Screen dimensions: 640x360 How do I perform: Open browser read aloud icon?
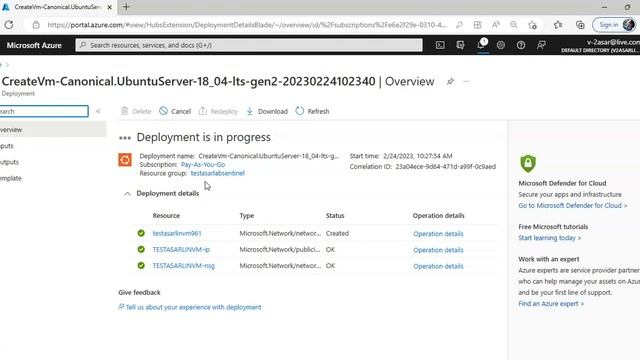tap(496, 25)
